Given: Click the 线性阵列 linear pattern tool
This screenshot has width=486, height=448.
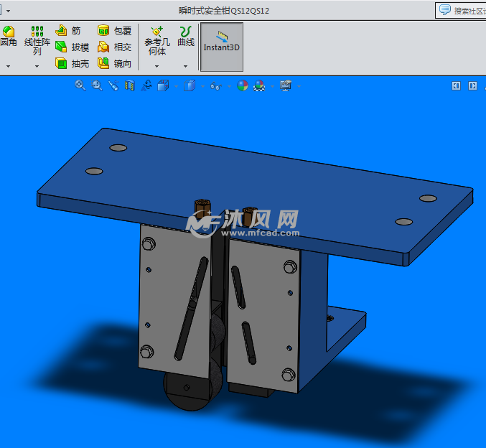Looking at the screenshot, I should 37,40.
